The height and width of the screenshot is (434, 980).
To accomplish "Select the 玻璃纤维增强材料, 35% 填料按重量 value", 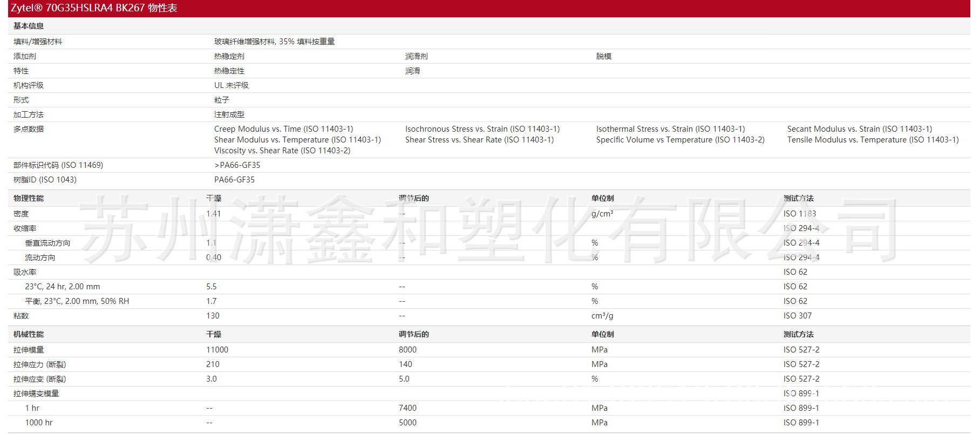I will tap(274, 42).
